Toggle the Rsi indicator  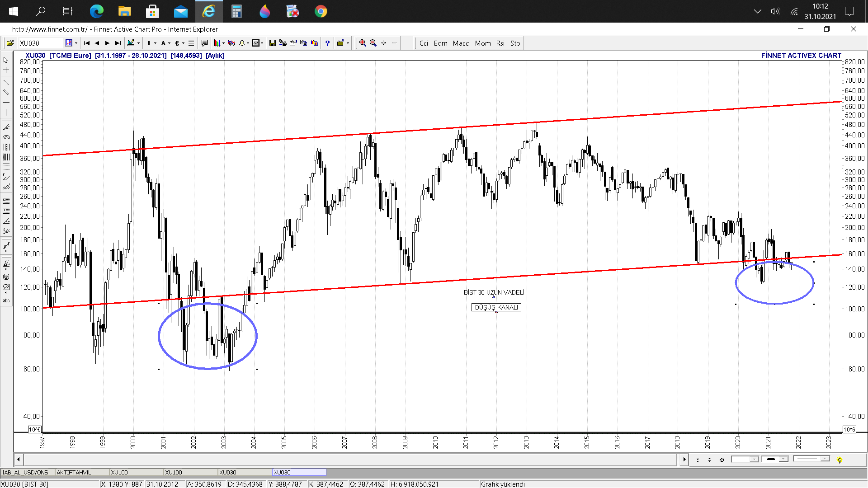click(500, 43)
